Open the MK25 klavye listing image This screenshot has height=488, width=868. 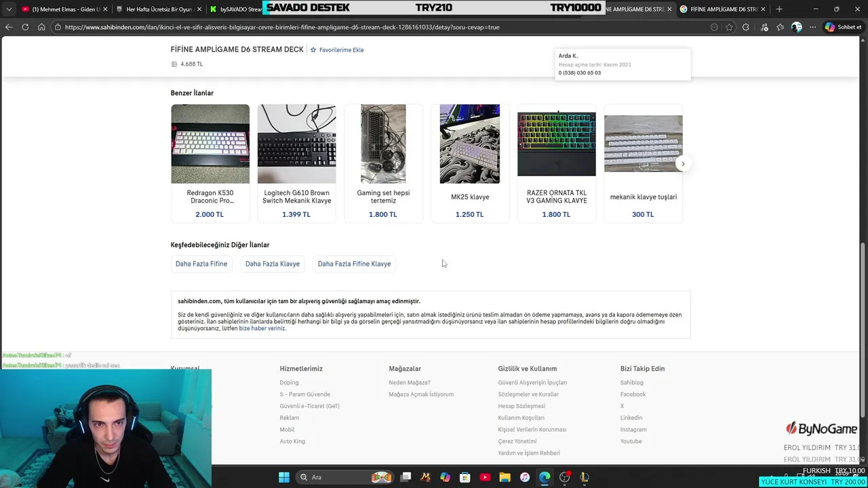pyautogui.click(x=470, y=144)
